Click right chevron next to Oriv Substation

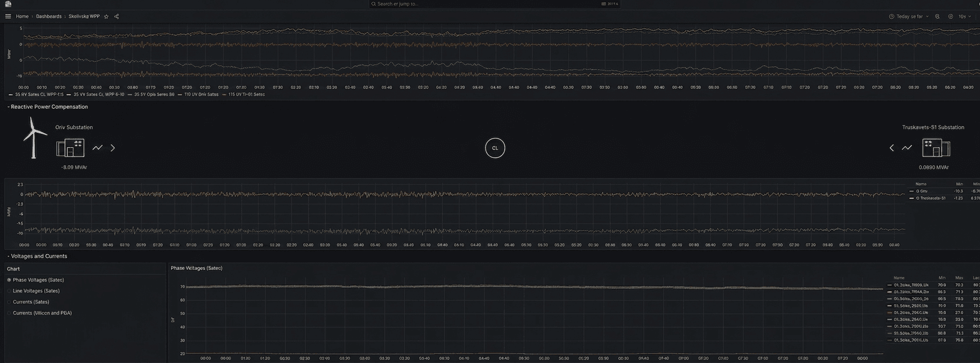point(112,148)
